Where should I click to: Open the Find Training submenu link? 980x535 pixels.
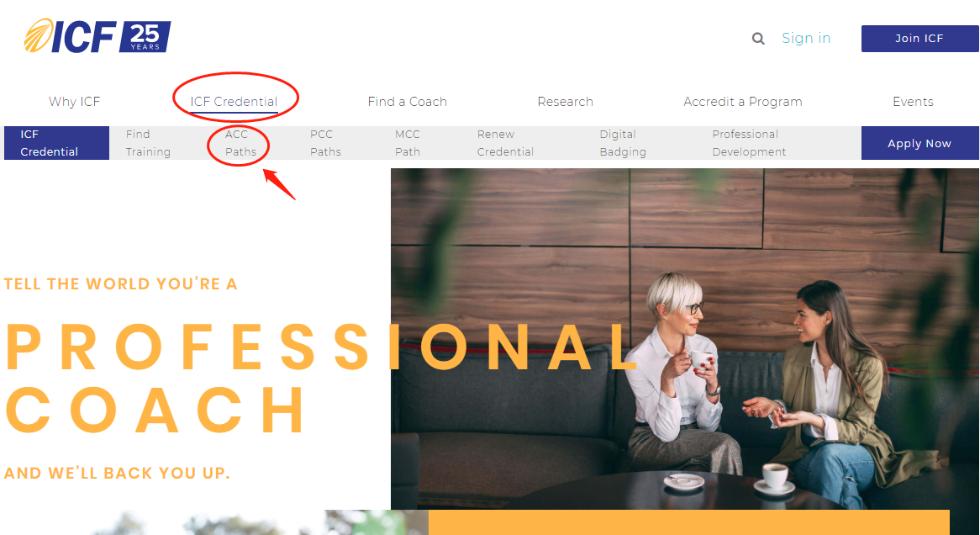pyautogui.click(x=147, y=143)
